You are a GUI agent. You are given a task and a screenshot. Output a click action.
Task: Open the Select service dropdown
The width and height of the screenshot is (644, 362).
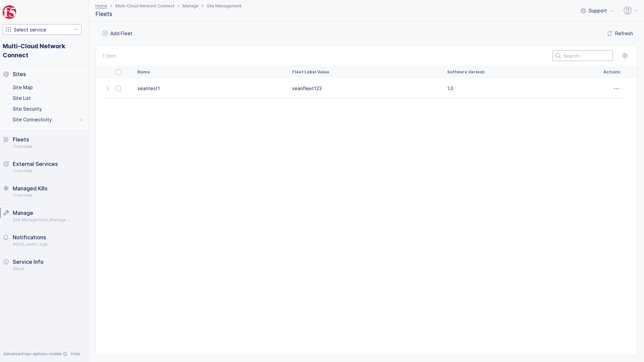[42, 29]
